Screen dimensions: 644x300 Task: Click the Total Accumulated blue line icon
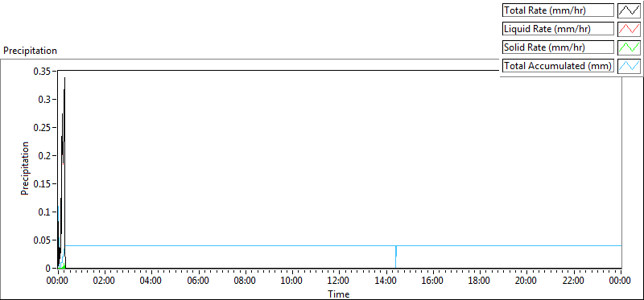click(x=629, y=66)
